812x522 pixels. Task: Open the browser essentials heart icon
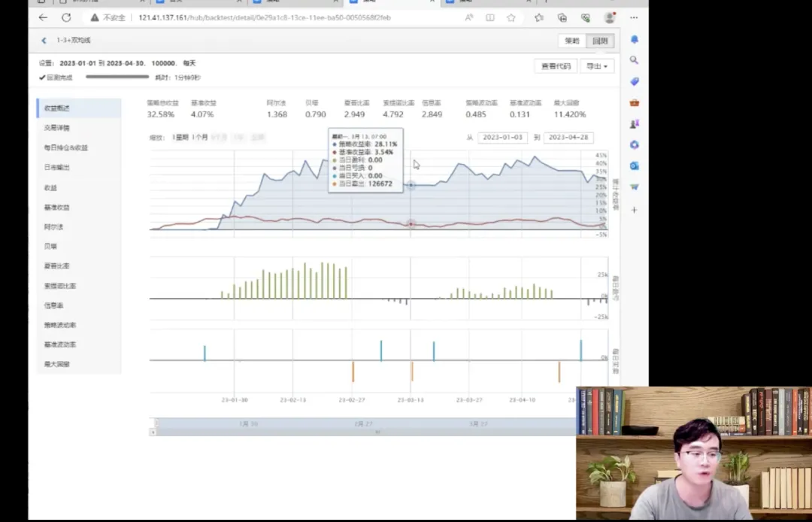click(x=586, y=17)
